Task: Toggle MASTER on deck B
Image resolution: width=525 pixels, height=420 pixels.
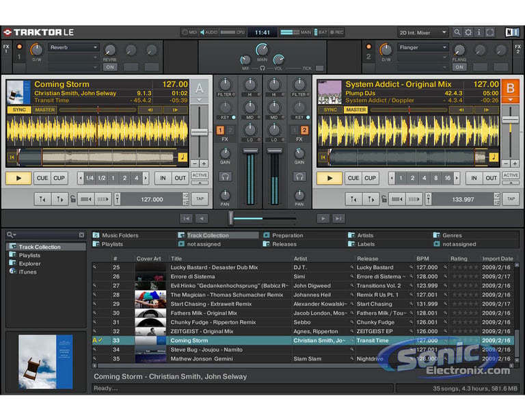Action: (356, 110)
